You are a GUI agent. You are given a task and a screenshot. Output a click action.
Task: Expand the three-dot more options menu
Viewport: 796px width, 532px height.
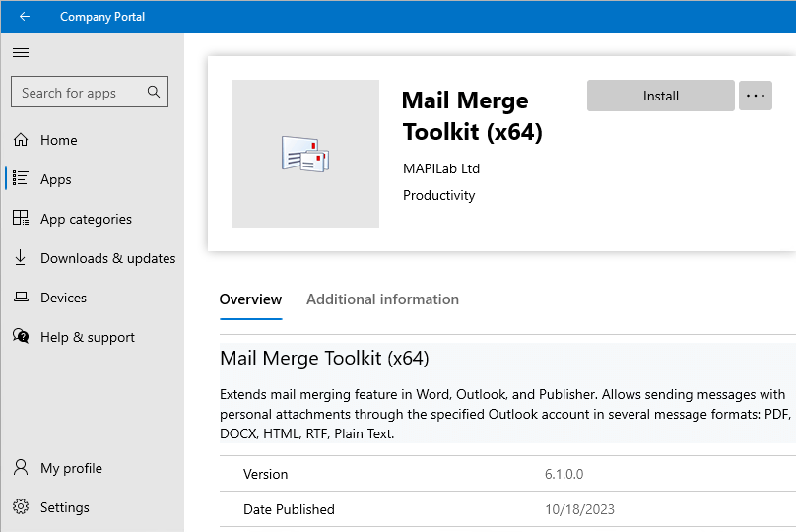pyautogui.click(x=756, y=96)
